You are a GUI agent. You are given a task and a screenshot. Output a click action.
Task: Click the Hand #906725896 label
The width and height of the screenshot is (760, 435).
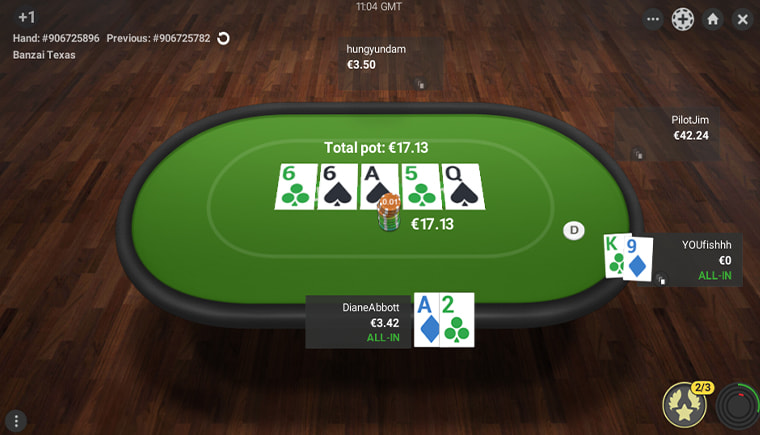56,38
